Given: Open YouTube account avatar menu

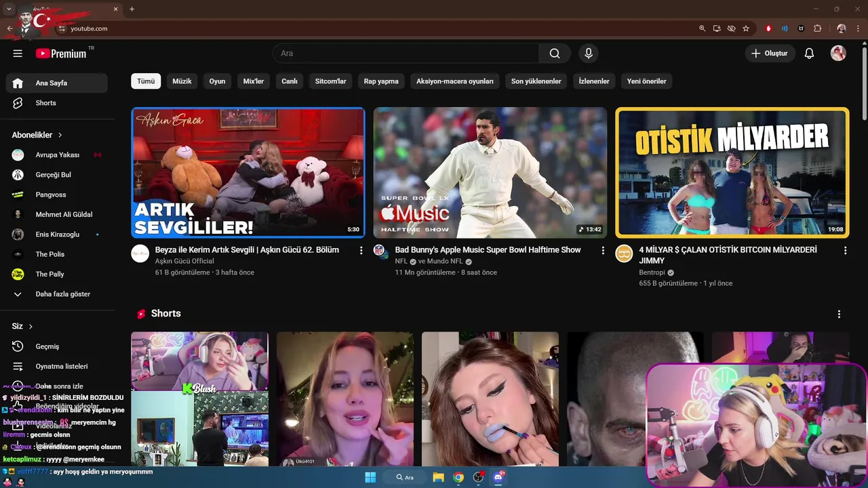Looking at the screenshot, I should tap(838, 54).
